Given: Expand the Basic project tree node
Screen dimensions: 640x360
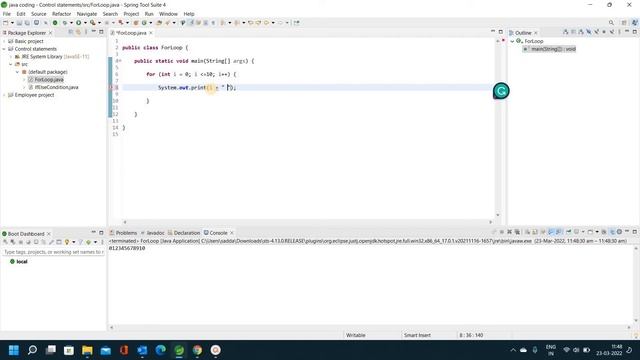Looking at the screenshot, I should [4, 41].
